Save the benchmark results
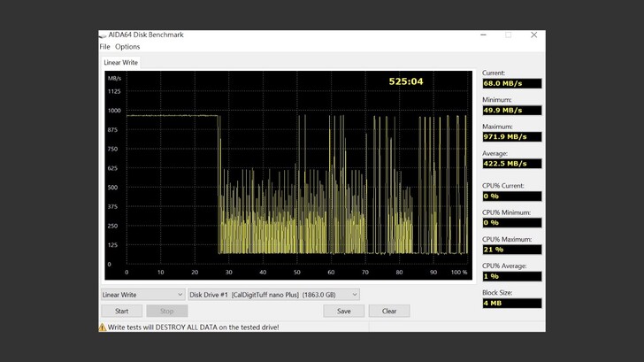 click(343, 311)
